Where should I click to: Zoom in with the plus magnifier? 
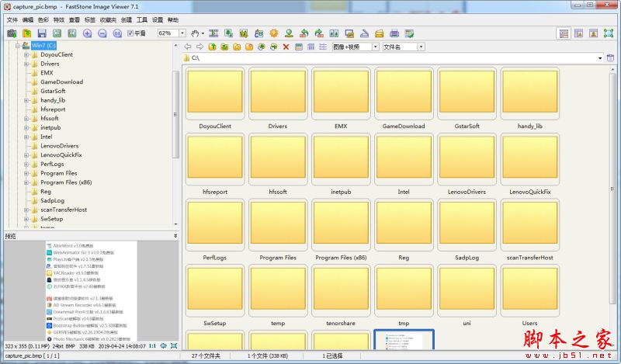point(87,33)
